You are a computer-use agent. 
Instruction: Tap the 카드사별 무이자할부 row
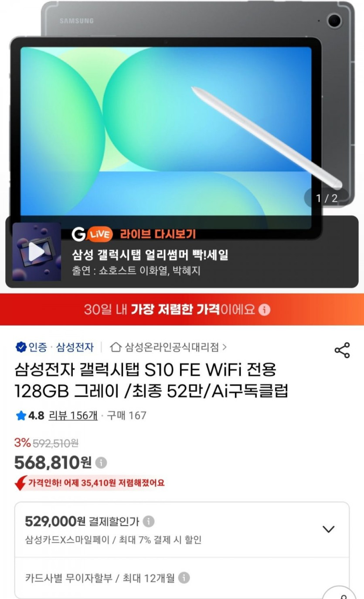click(x=182, y=578)
